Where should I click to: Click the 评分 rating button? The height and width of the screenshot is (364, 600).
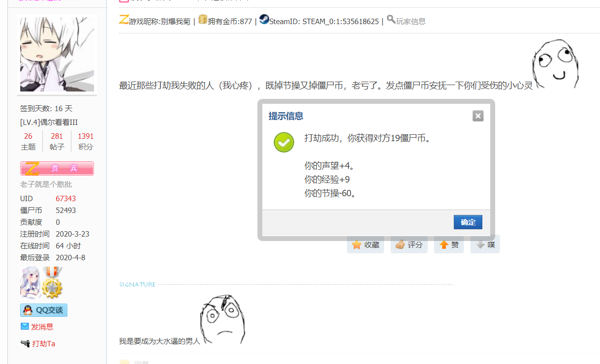coord(409,244)
